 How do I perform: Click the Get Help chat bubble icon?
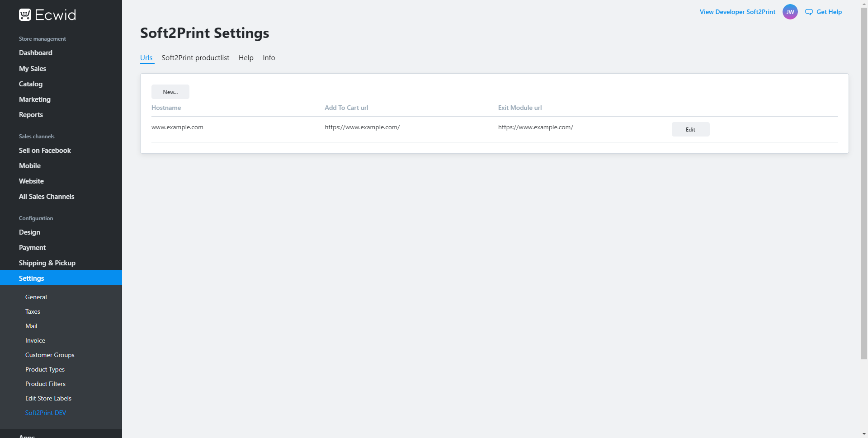click(x=809, y=12)
